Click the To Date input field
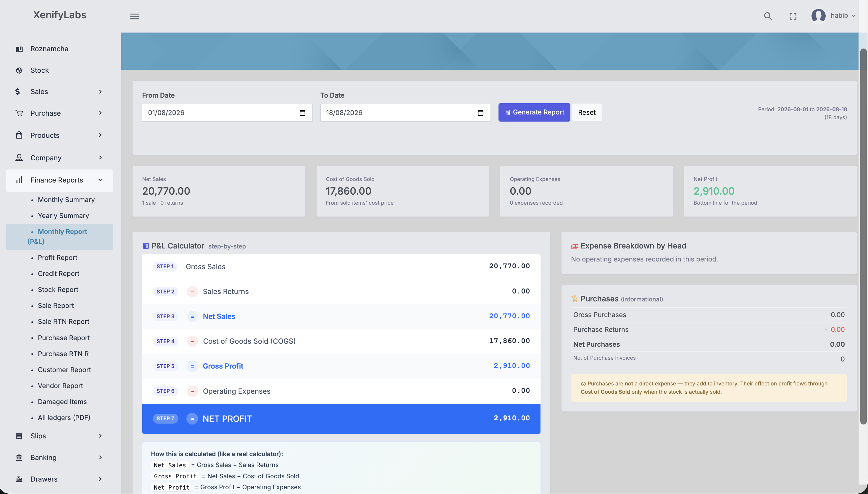Viewport: 868px width, 494px height. click(405, 113)
